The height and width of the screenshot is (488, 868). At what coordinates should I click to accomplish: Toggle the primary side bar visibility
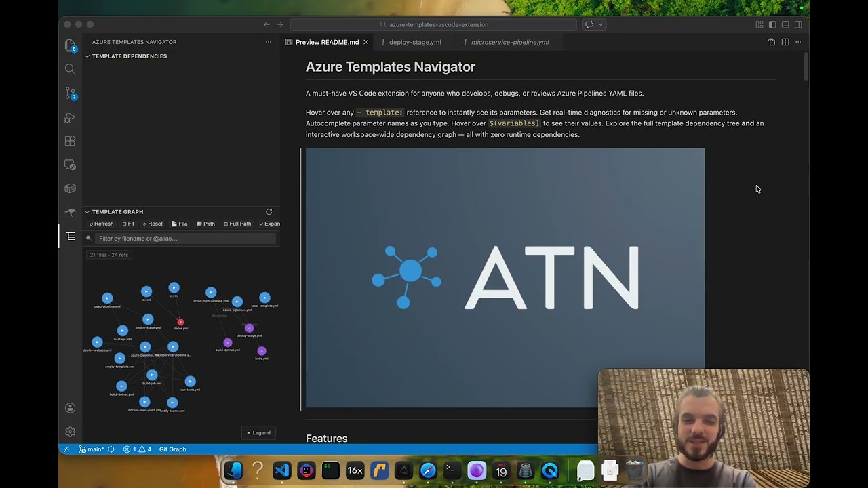pos(772,24)
